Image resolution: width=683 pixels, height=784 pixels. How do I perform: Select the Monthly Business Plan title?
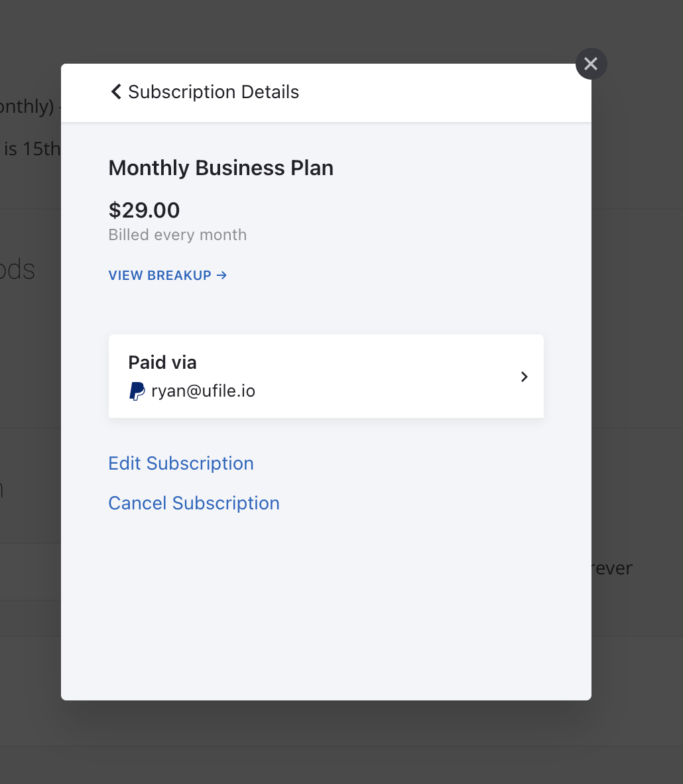(221, 168)
